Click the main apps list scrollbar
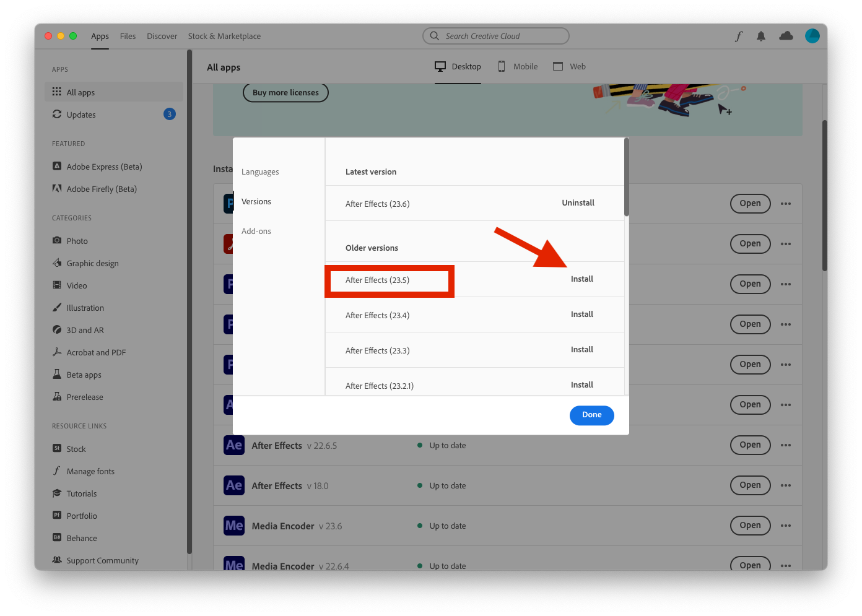Image resolution: width=862 pixels, height=616 pixels. (825, 196)
